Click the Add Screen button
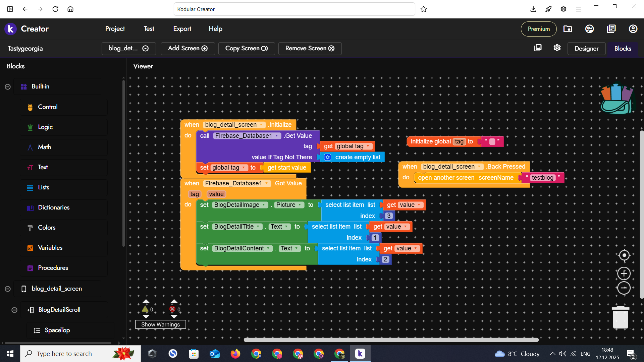This screenshot has width=644, height=362. click(187, 48)
